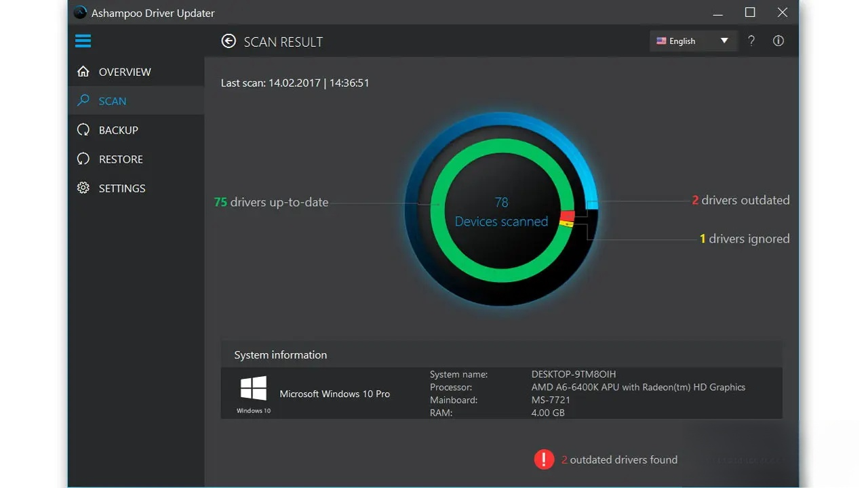Image resolution: width=868 pixels, height=488 pixels.
Task: Click the Restore circular arrow icon
Action: click(x=83, y=159)
